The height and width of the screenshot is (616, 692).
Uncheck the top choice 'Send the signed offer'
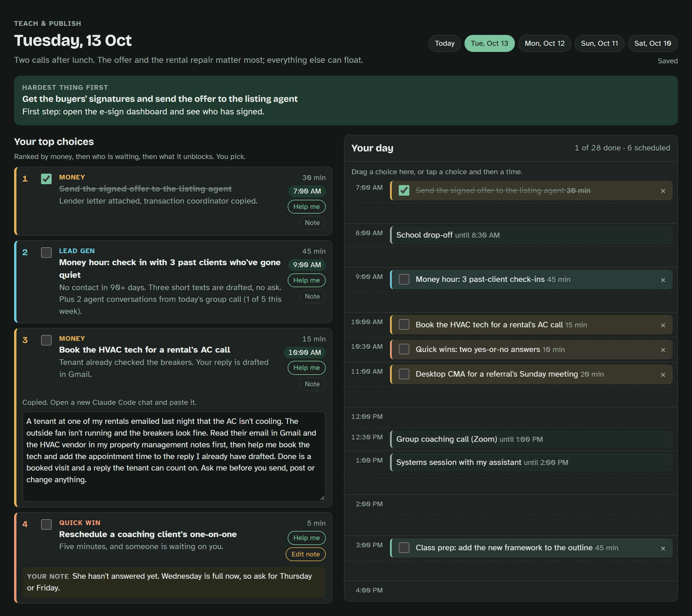[46, 179]
